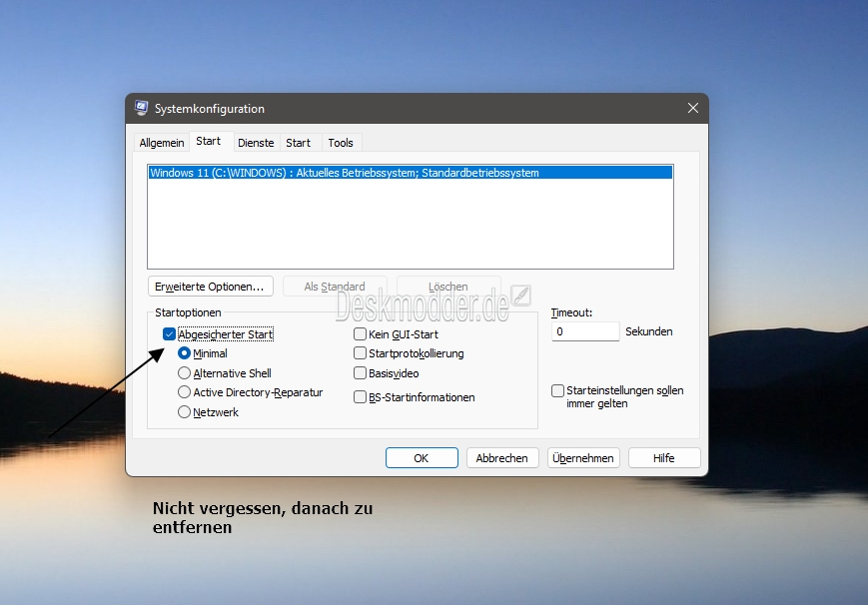Select the Windows 11 boot entry

click(x=411, y=173)
